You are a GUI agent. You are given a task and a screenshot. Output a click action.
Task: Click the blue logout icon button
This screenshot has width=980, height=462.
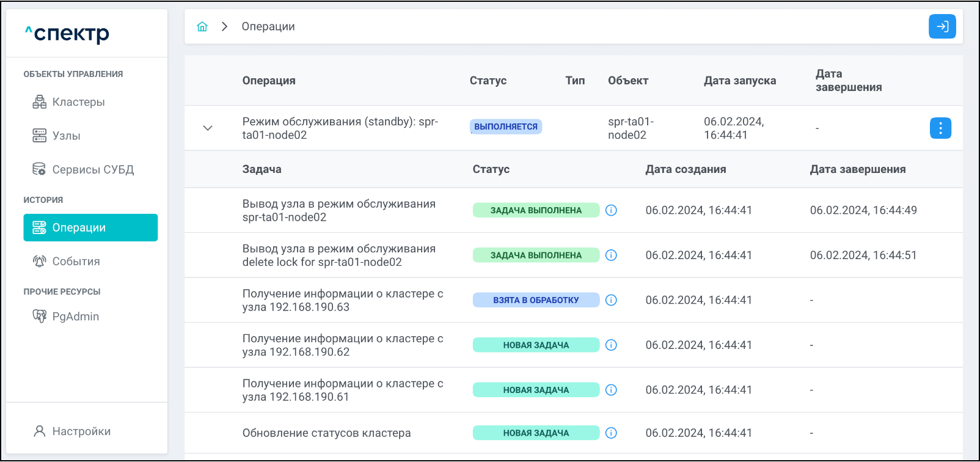[942, 27]
